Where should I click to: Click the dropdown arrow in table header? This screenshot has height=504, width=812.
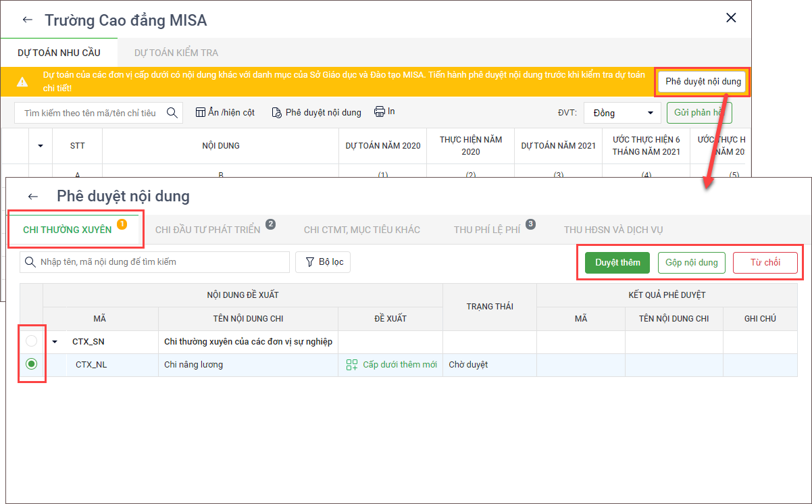pyautogui.click(x=41, y=146)
